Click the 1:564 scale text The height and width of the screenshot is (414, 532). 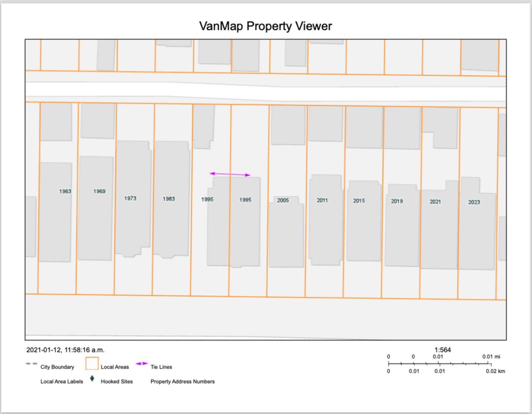coord(443,350)
